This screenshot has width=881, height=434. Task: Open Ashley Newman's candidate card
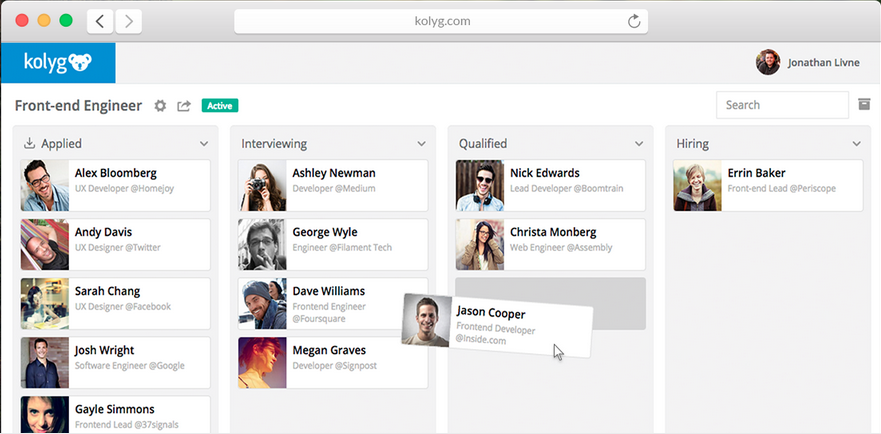click(x=333, y=186)
